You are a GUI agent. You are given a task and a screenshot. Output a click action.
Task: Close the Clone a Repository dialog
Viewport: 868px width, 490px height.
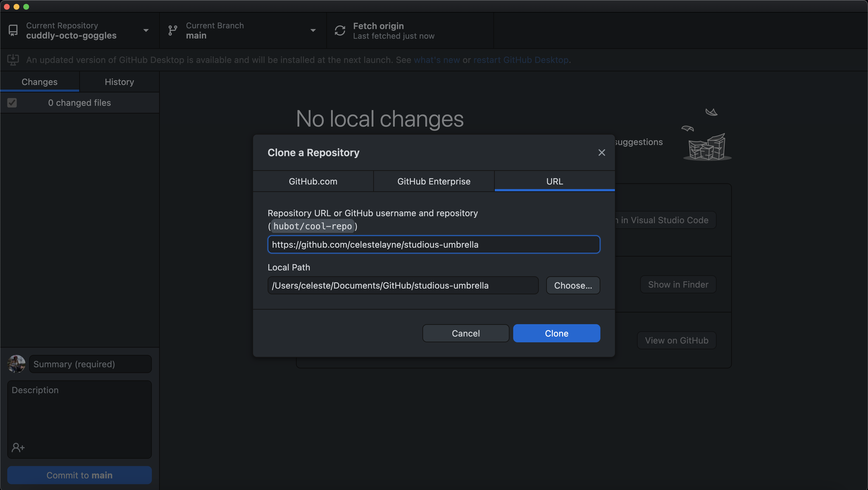click(601, 153)
